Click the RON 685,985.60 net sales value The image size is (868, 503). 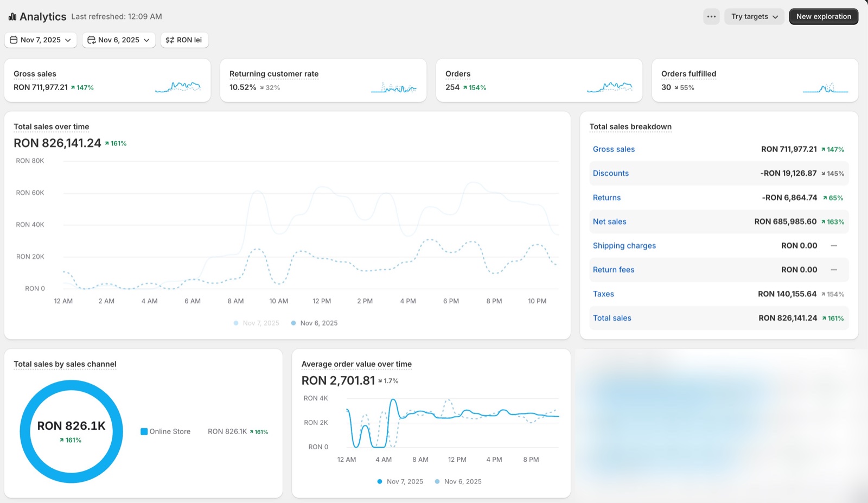(786, 221)
